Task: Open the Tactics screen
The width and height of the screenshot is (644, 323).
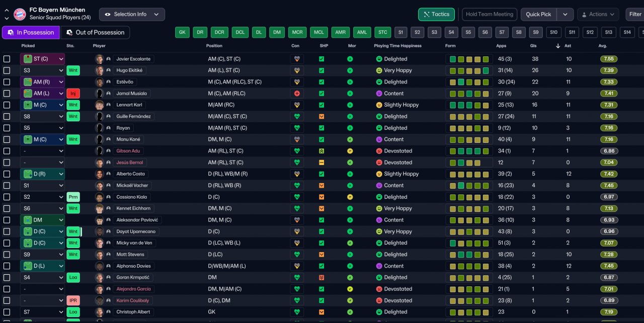Action: pyautogui.click(x=436, y=14)
